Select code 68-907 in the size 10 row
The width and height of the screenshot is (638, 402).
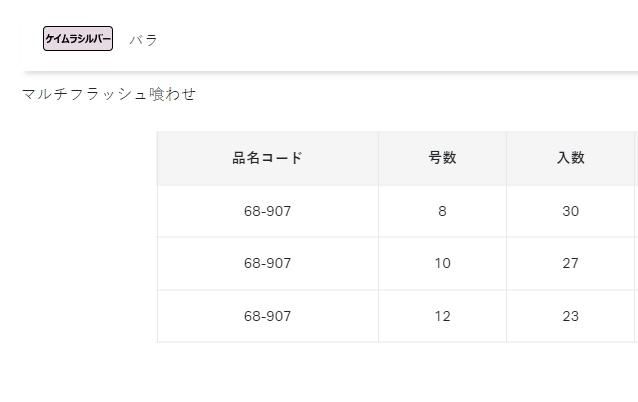tap(267, 264)
